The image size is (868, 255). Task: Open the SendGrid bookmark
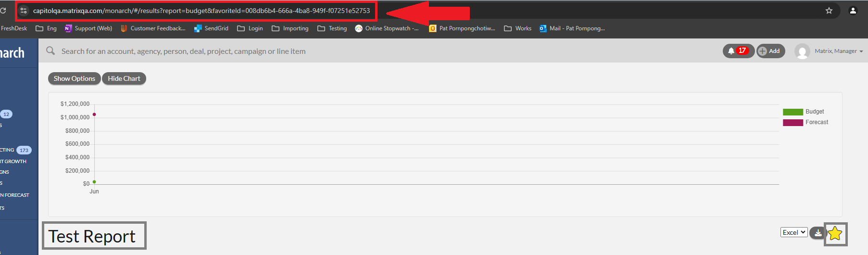click(211, 28)
